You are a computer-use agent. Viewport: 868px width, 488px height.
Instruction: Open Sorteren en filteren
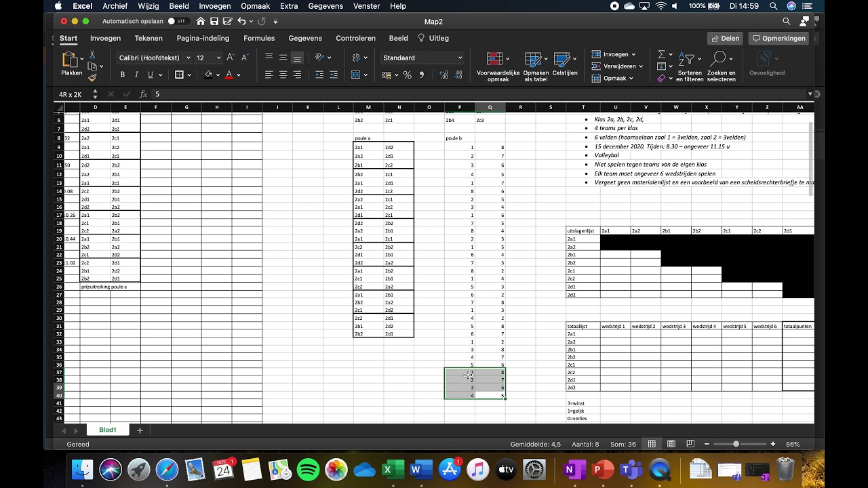(x=690, y=66)
